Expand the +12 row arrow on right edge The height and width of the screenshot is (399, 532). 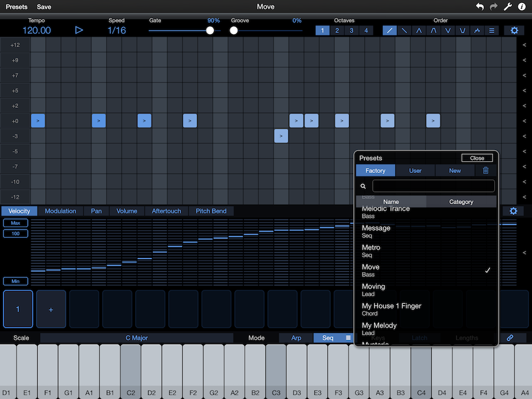click(x=524, y=45)
